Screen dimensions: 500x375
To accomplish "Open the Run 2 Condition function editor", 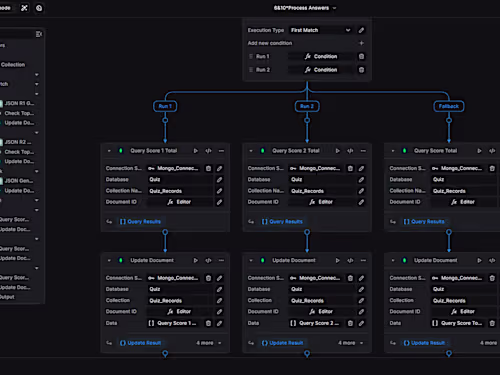I will point(321,70).
